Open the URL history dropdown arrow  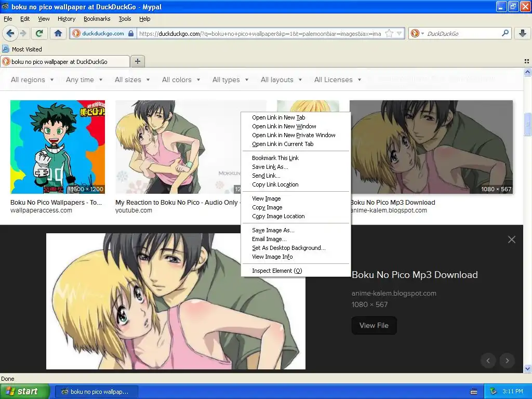[400, 33]
